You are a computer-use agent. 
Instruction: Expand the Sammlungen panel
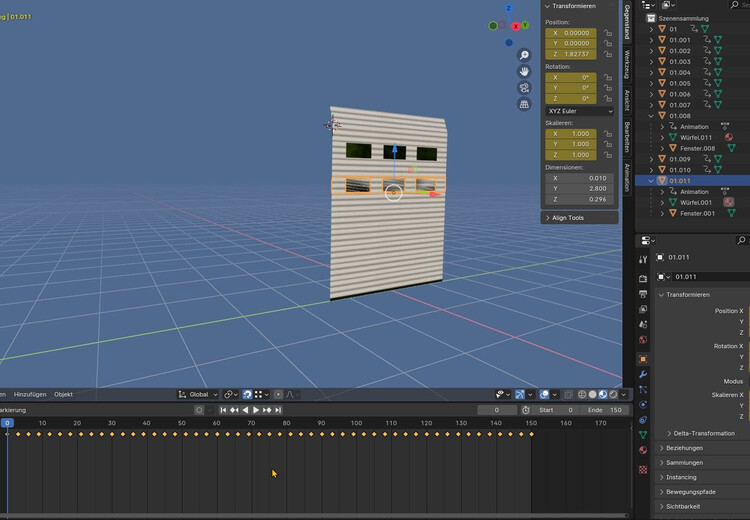[x=684, y=463]
